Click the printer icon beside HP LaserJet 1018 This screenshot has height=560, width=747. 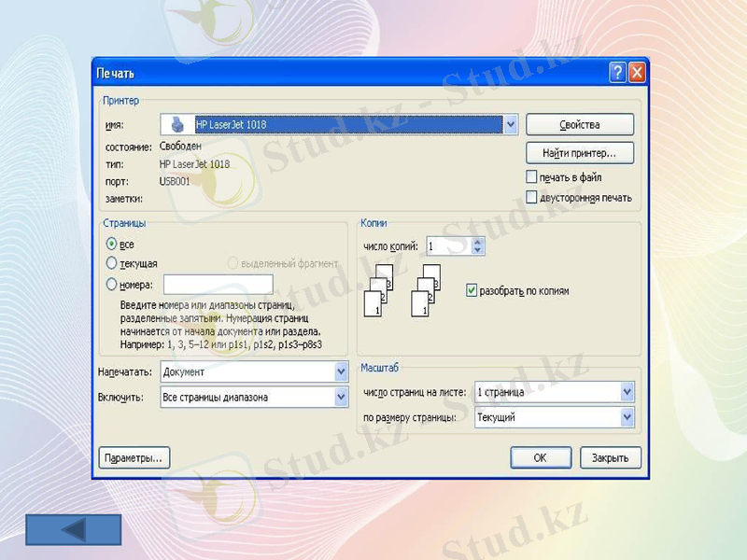coord(175,124)
